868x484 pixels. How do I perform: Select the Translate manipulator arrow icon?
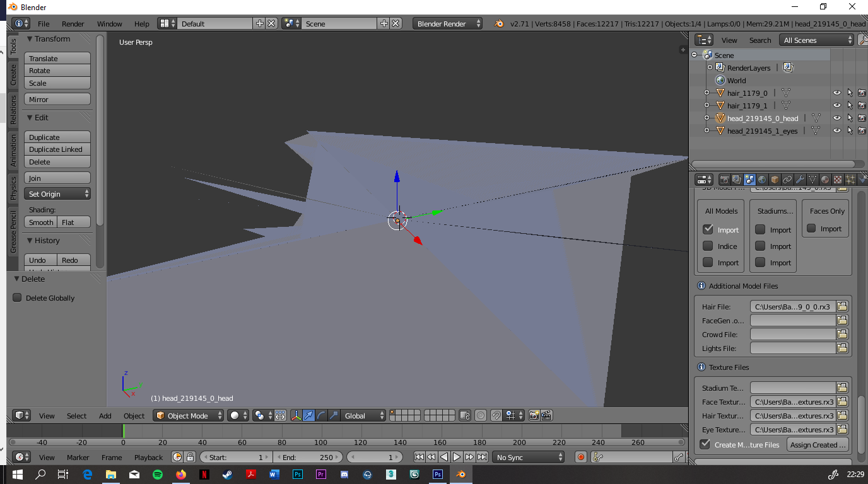point(308,415)
